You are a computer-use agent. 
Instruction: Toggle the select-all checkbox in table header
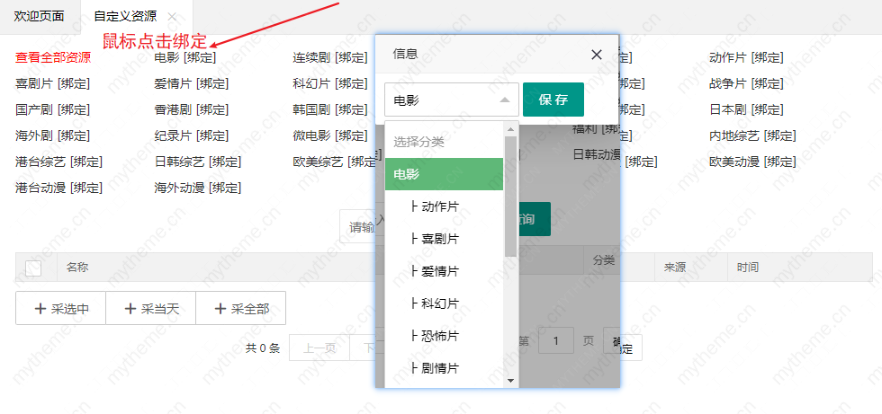tap(33, 268)
